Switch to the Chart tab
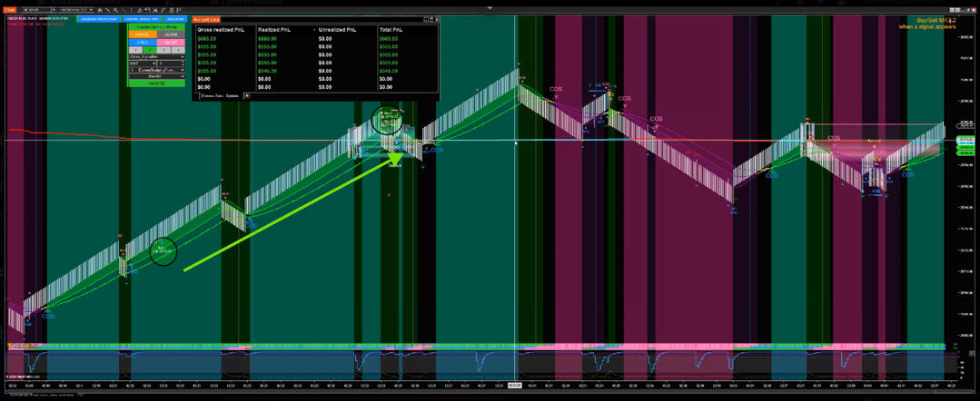This screenshot has width=980, height=401. pos(11,10)
